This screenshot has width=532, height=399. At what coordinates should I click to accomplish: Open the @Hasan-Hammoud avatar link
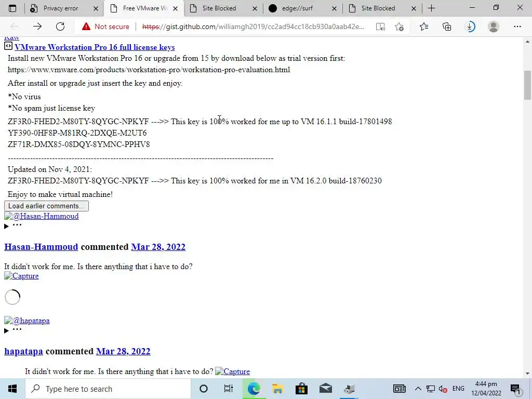click(42, 216)
